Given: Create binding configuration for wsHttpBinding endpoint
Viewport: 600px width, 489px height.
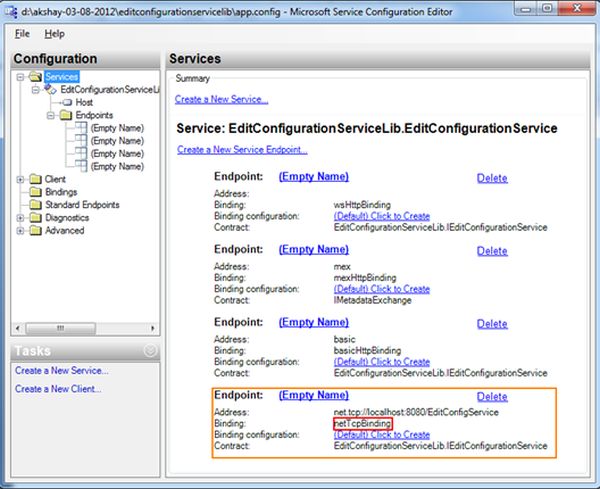Looking at the screenshot, I should 382,216.
